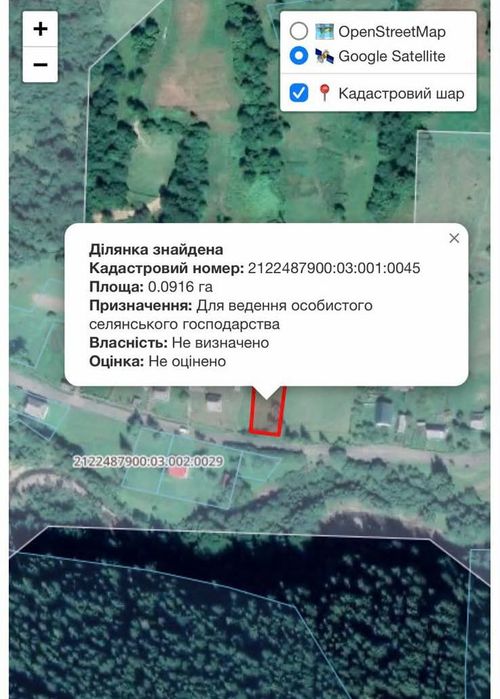Click the Площа 0.0916 га value
The width and height of the screenshot is (500, 699).
180,287
